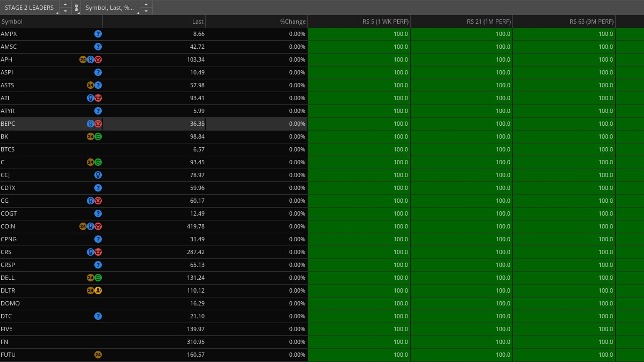The height and width of the screenshot is (362, 644).
Task: Click the blue question mark icon on AMSC row
Action: (x=98, y=47)
